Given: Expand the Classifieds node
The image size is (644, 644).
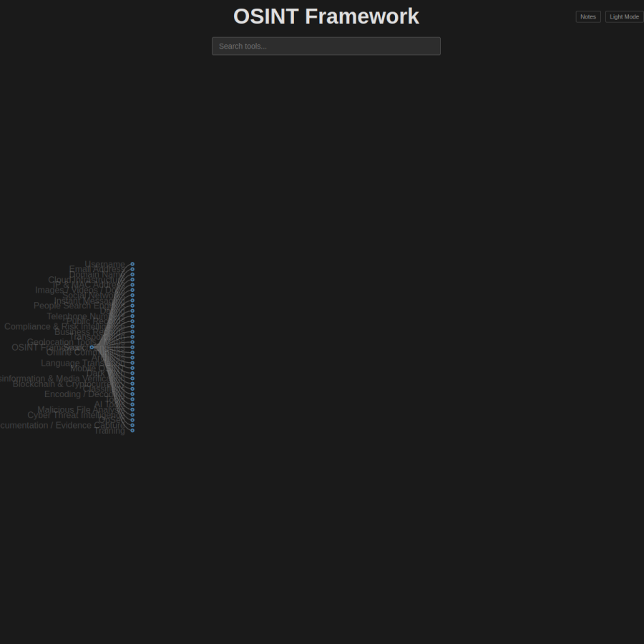Looking at the screenshot, I should [x=132, y=389].
